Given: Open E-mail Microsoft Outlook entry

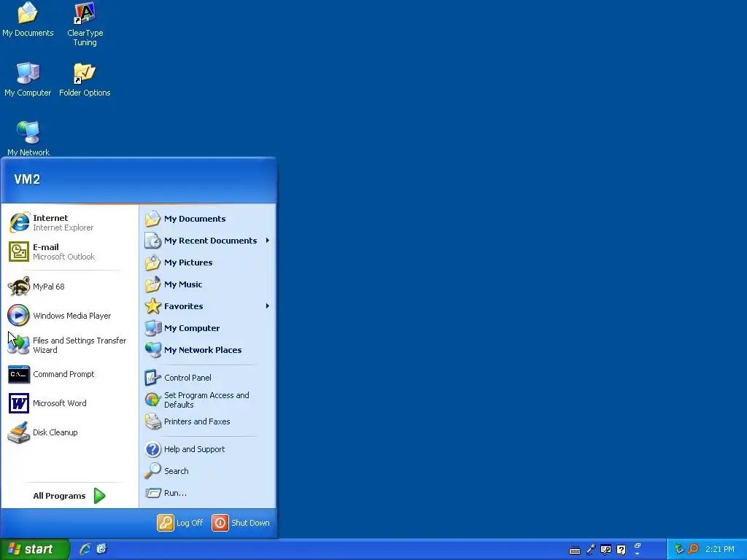Looking at the screenshot, I should (x=69, y=252).
